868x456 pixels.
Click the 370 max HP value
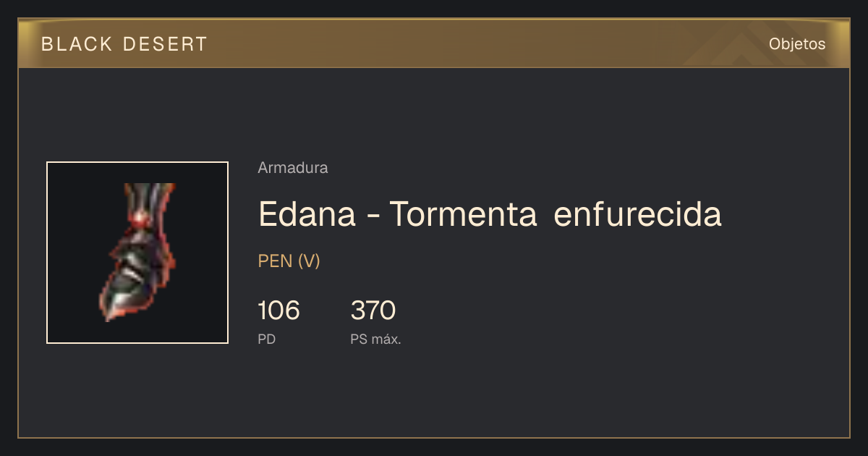coord(373,311)
